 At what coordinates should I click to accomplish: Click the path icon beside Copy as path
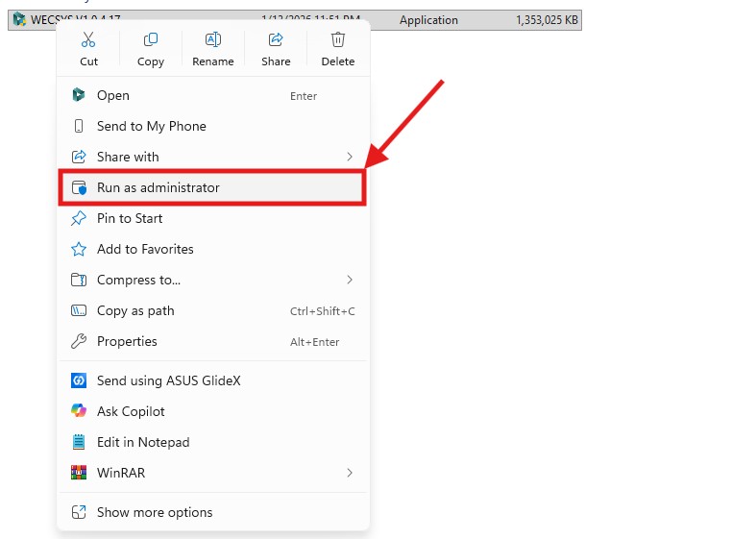coord(78,310)
